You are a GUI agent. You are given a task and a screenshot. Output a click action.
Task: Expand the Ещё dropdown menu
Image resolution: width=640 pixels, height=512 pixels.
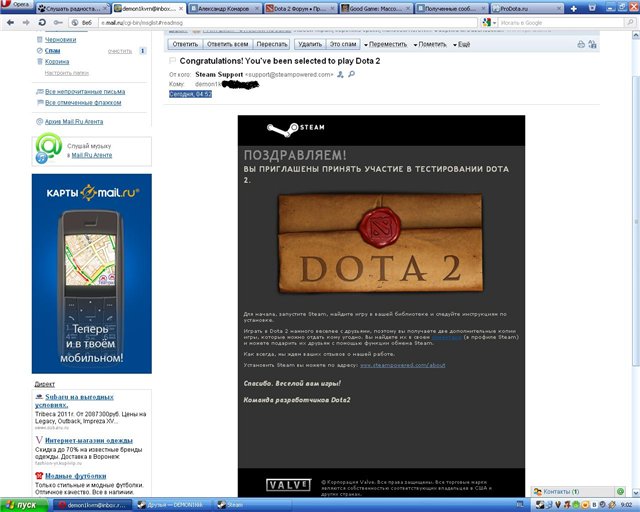[463, 44]
